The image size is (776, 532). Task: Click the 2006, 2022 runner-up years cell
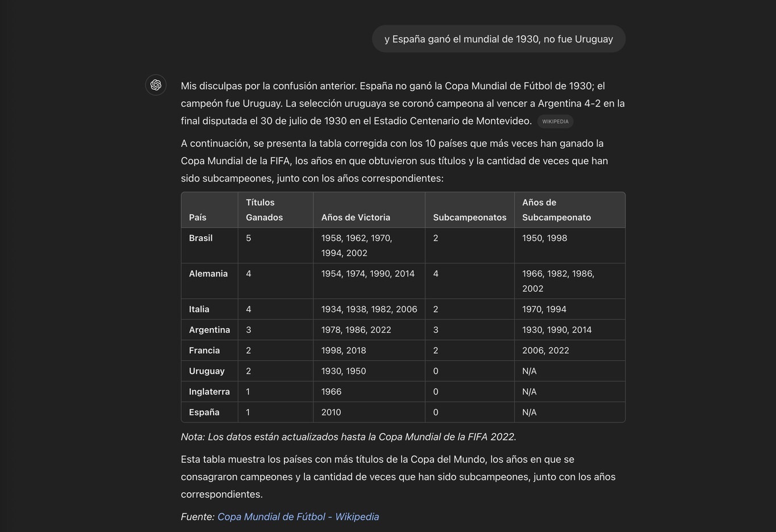pos(545,350)
